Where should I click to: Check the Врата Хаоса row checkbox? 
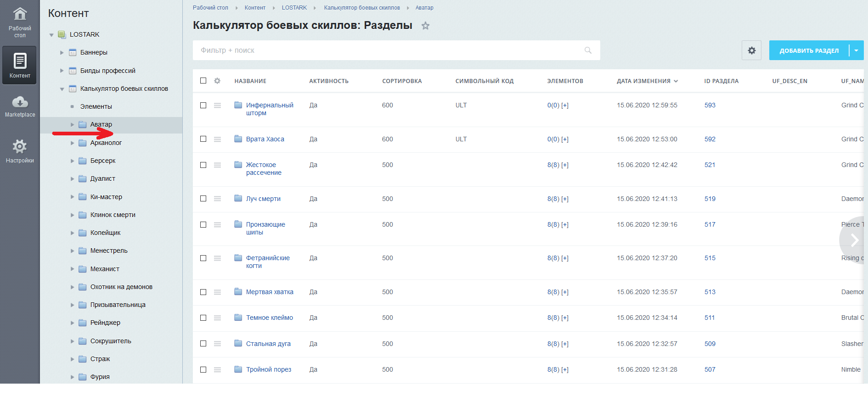pos(203,139)
